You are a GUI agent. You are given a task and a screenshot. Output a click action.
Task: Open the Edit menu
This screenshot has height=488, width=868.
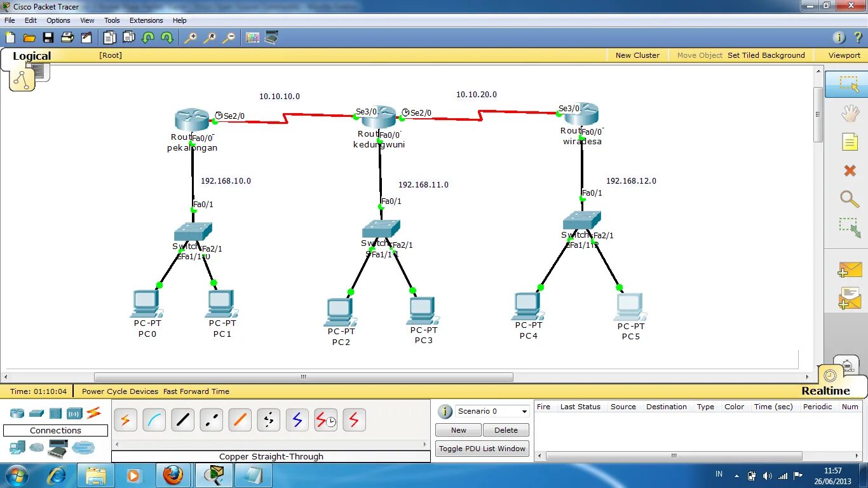coord(31,20)
